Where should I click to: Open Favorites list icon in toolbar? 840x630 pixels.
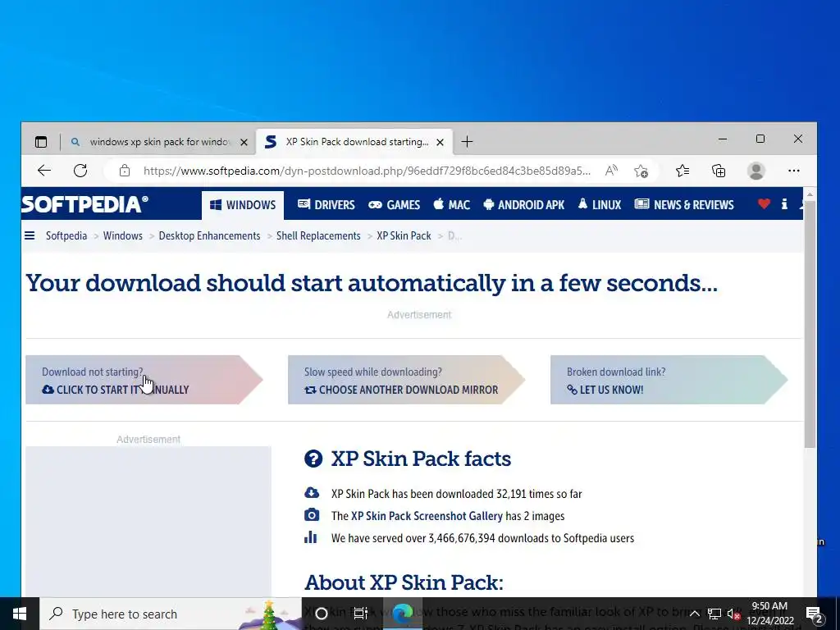(682, 171)
